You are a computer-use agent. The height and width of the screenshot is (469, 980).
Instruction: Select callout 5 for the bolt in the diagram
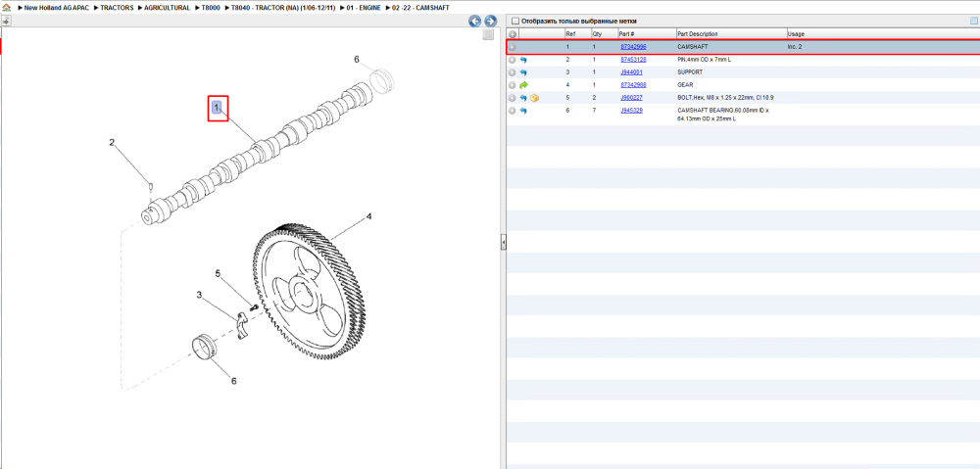point(219,273)
